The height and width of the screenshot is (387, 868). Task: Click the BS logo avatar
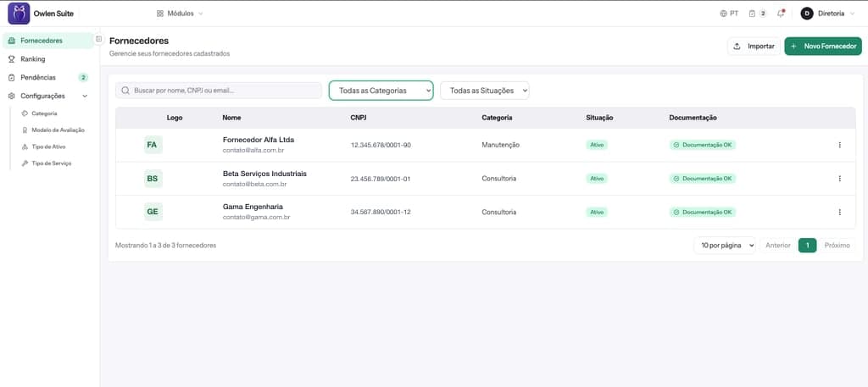click(153, 179)
